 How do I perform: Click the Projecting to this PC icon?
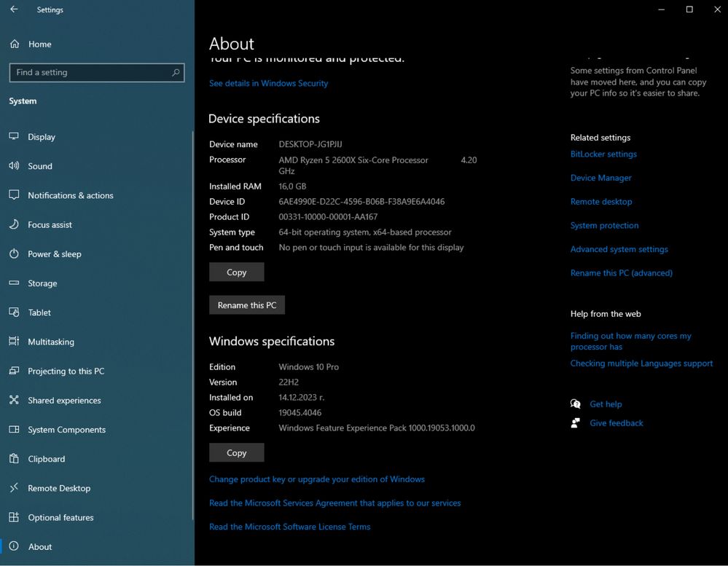click(14, 371)
